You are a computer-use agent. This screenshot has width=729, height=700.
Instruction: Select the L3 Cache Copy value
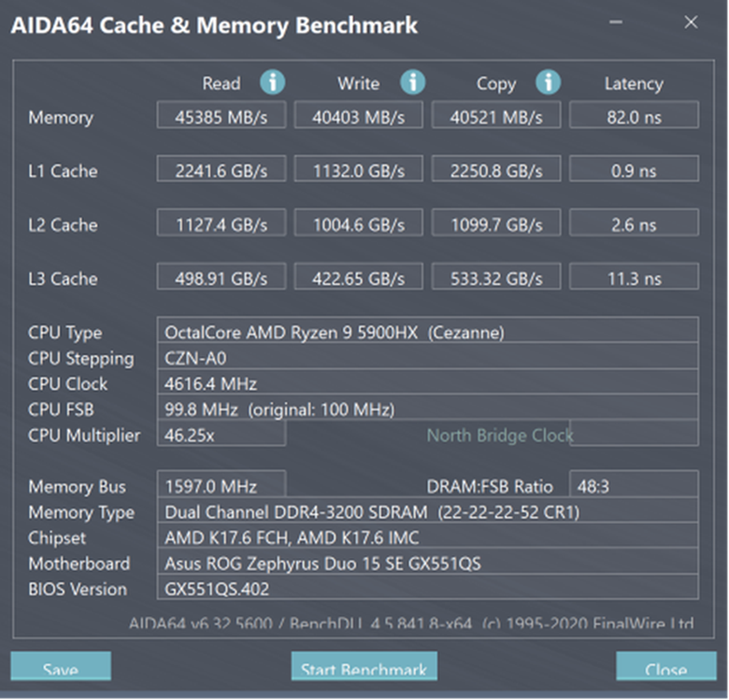click(x=495, y=277)
